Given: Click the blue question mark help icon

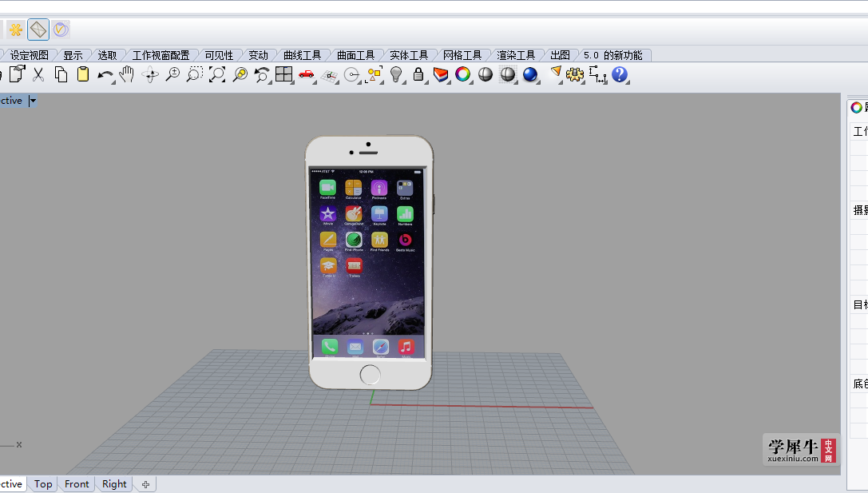Looking at the screenshot, I should [x=620, y=74].
